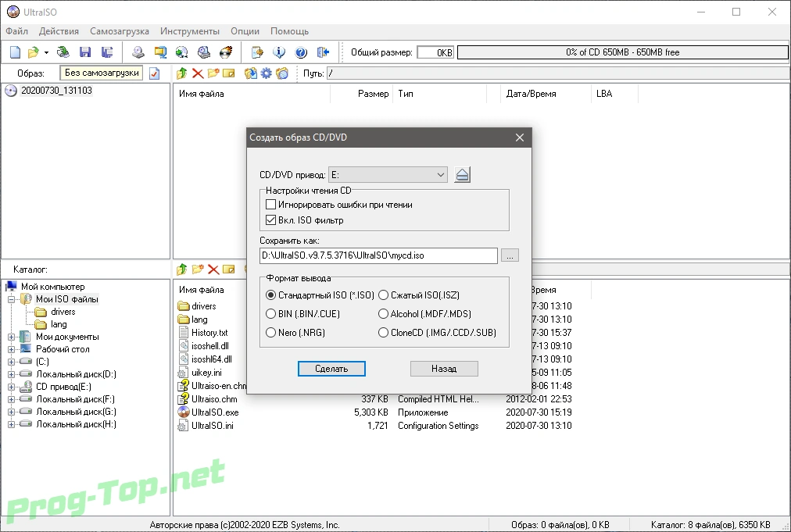Click the folder view icon before Путь

point(282,73)
